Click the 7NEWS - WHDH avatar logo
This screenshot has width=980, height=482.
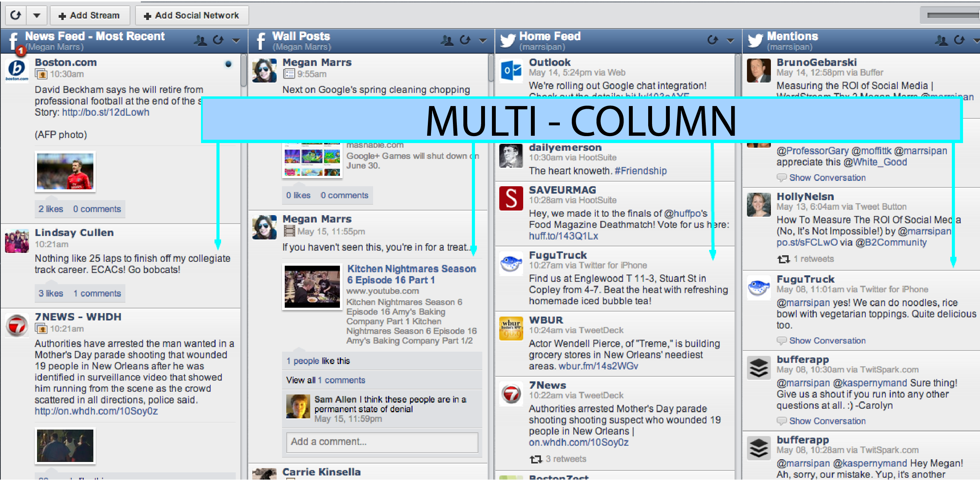click(17, 325)
